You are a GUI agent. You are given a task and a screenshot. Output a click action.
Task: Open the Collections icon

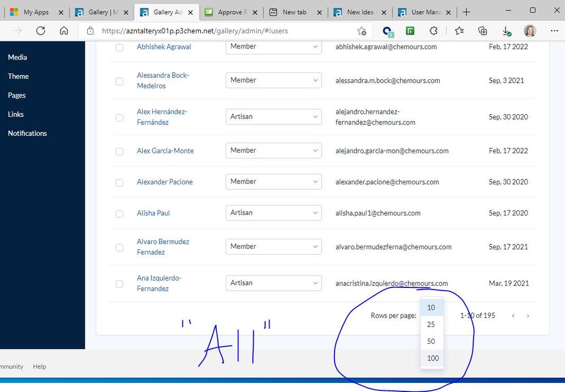coord(482,31)
